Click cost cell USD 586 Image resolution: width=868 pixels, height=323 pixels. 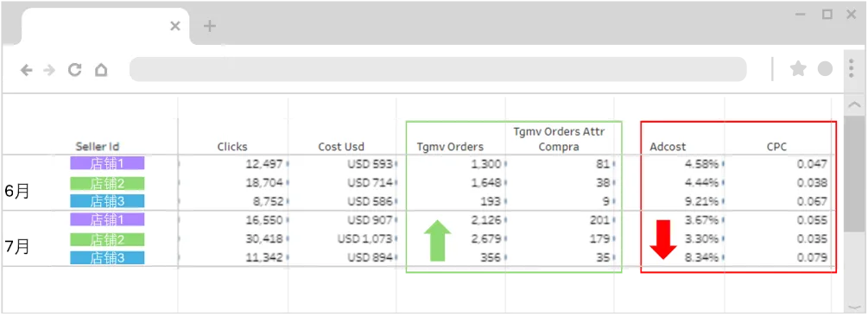(370, 201)
